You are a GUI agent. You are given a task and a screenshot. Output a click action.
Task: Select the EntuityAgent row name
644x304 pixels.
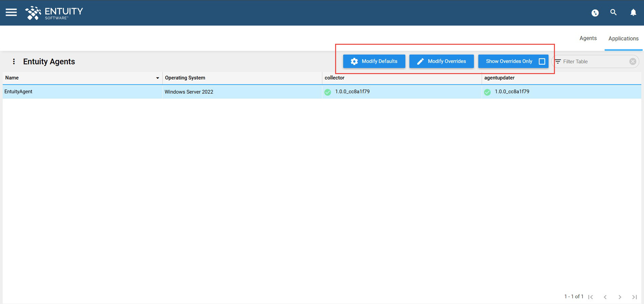click(18, 92)
